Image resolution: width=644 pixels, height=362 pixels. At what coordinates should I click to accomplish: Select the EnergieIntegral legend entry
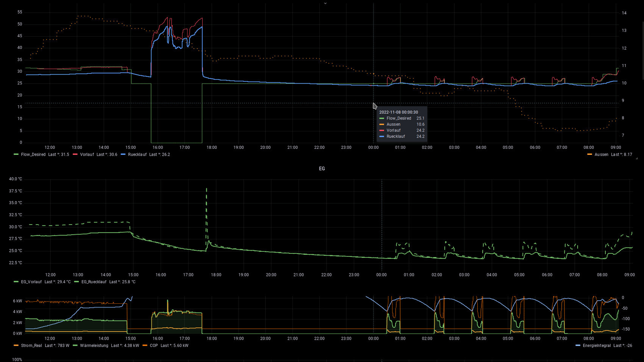pyautogui.click(x=597, y=345)
